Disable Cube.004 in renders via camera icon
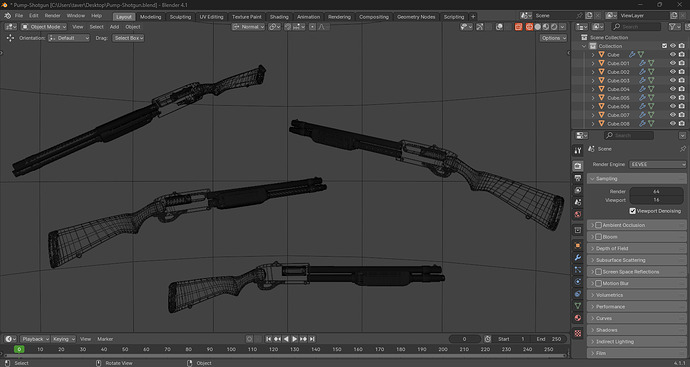The height and width of the screenshot is (367, 690). [682, 89]
